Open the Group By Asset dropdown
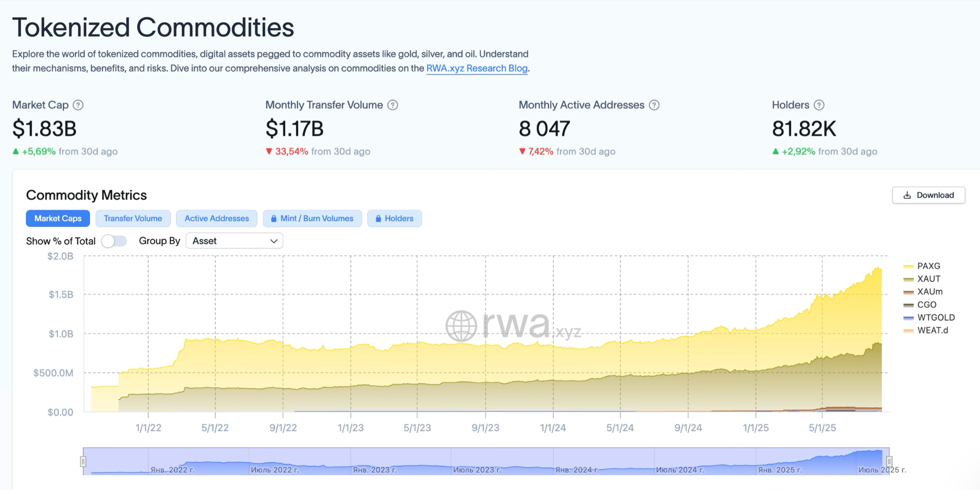This screenshot has height=490, width=980. coord(234,241)
